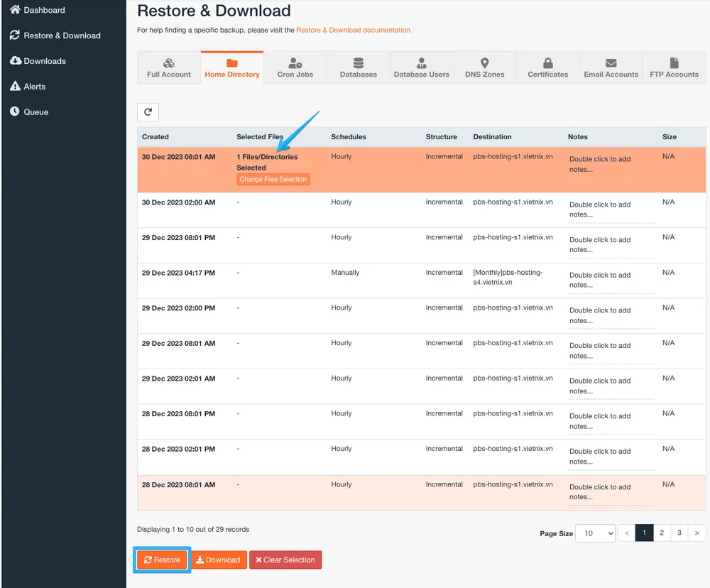Open the DNS Zones tab
Image resolution: width=710 pixels, height=588 pixels.
(x=485, y=68)
